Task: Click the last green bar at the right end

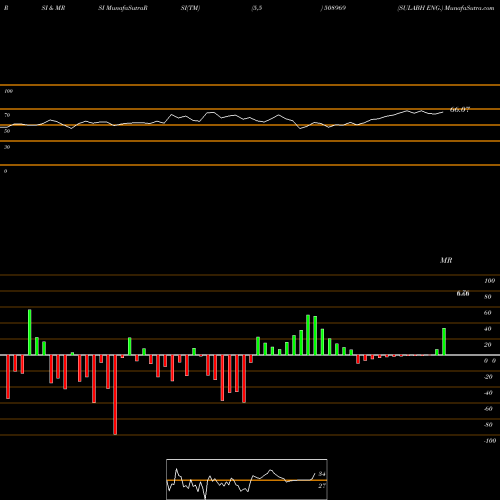Action: pyautogui.click(x=444, y=342)
